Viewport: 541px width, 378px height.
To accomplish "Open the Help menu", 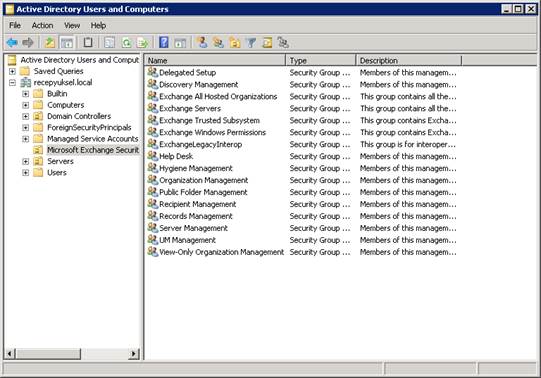I will (x=98, y=26).
